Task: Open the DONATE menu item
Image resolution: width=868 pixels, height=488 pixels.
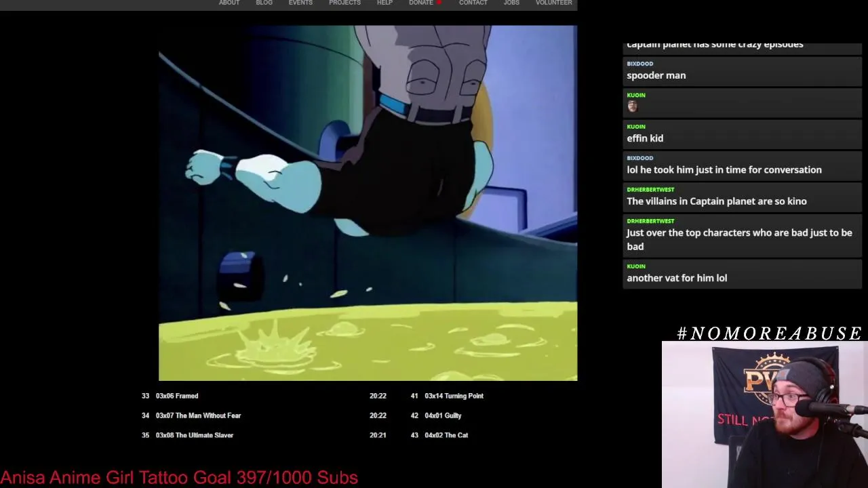Action: click(420, 3)
